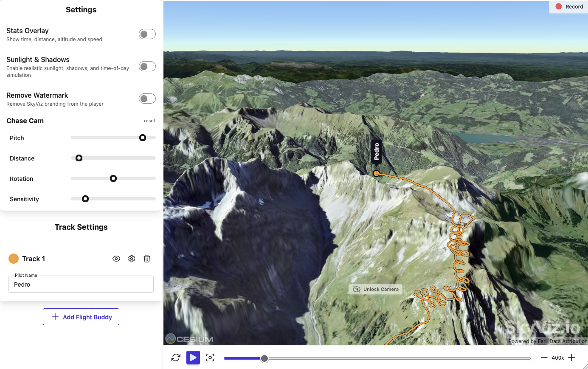Click the plus icon on Add Flight Buddy
The image size is (588, 369).
54,316
